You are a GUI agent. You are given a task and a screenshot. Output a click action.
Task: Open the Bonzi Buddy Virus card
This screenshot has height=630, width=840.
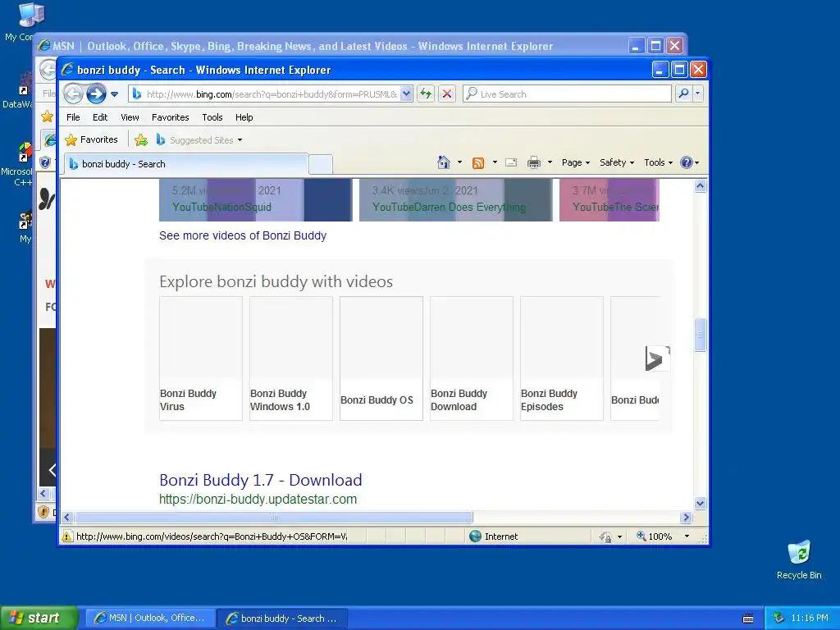pyautogui.click(x=201, y=358)
